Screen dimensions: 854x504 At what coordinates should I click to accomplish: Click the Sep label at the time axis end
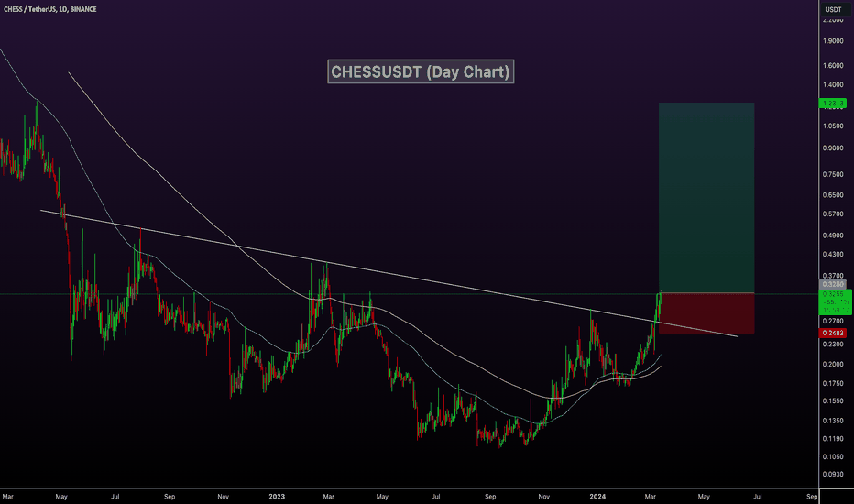point(812,497)
